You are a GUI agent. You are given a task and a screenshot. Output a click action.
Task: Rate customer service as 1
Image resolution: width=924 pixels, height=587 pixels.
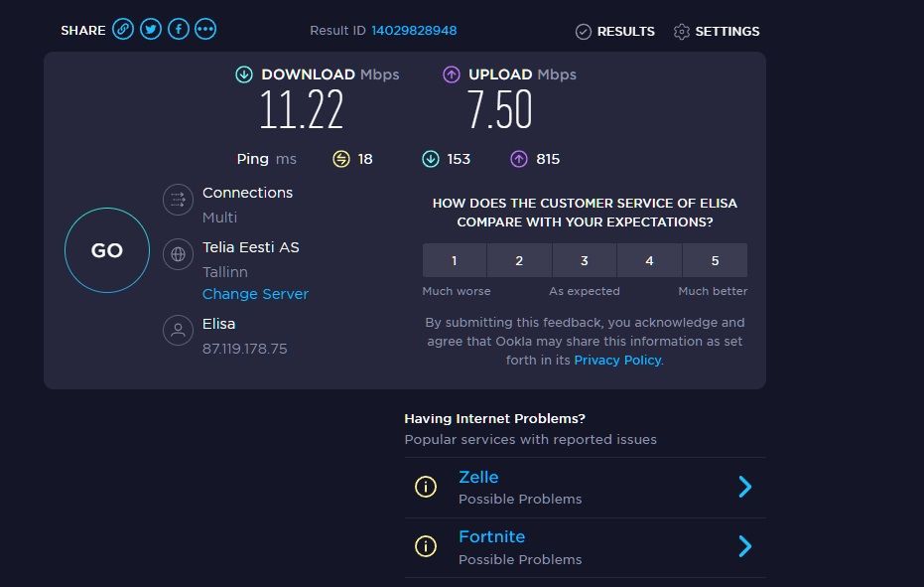[x=455, y=260]
